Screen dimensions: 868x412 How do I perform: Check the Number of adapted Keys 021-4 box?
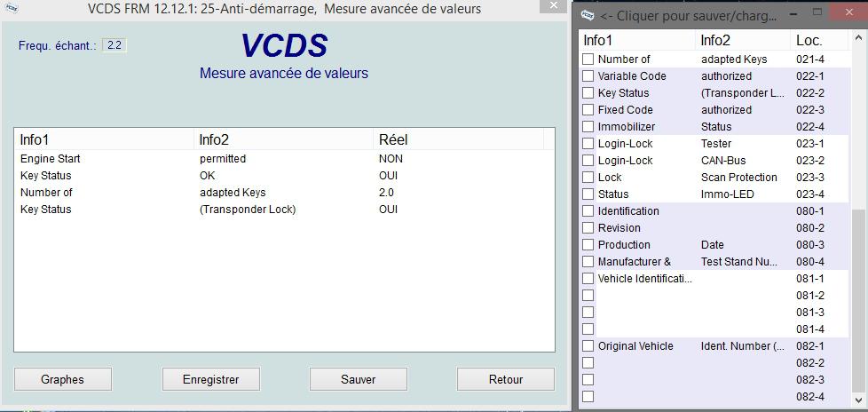588,59
